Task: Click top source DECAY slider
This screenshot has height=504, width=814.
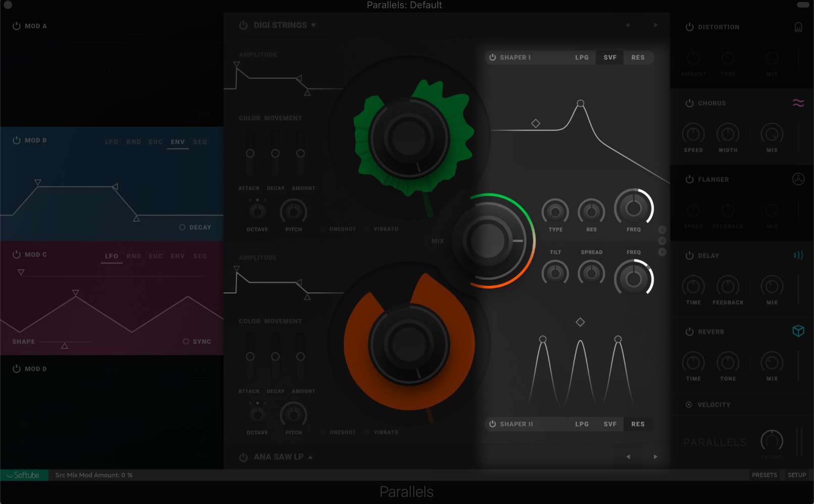Action: click(275, 153)
